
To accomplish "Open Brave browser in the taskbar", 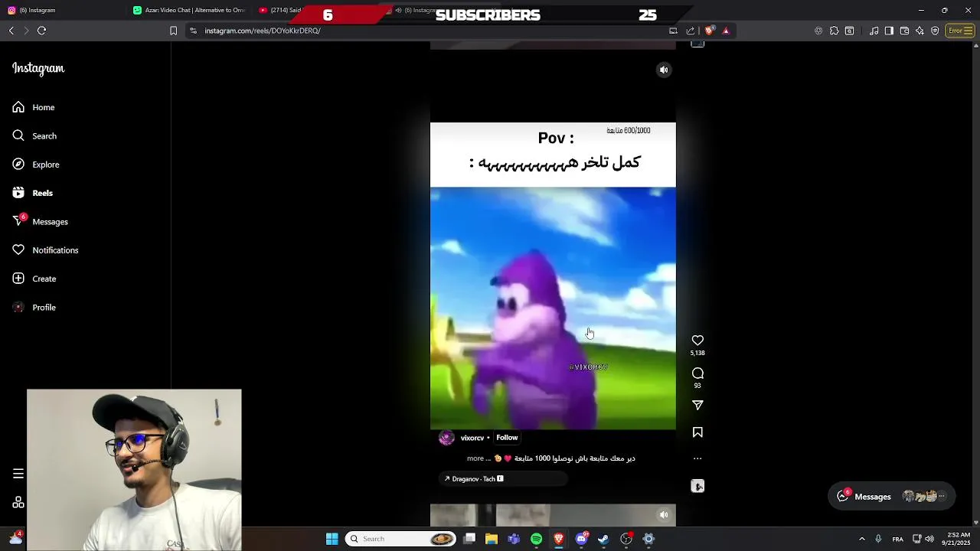I will pyautogui.click(x=558, y=539).
